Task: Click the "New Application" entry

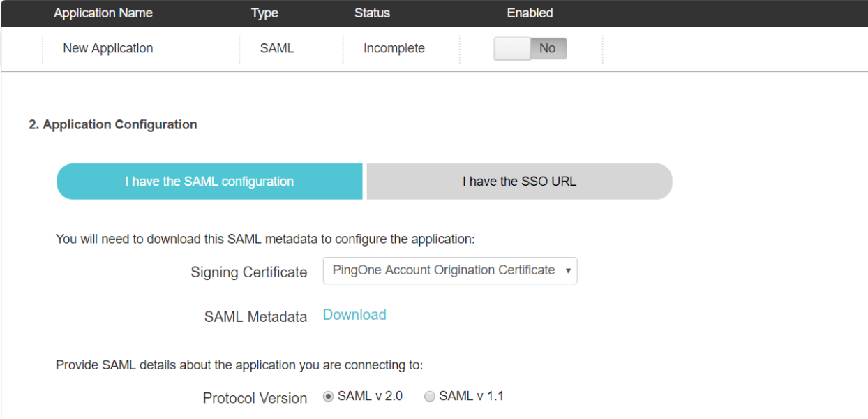Action: point(108,48)
